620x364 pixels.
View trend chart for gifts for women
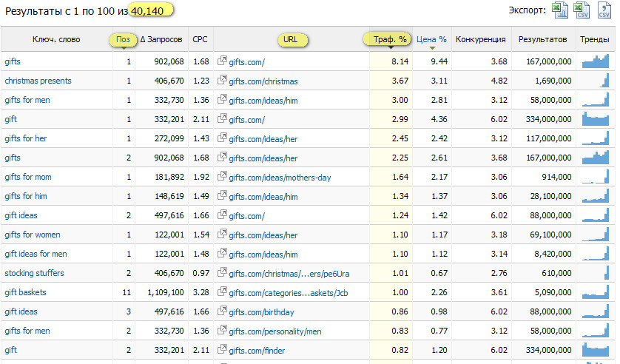(596, 235)
